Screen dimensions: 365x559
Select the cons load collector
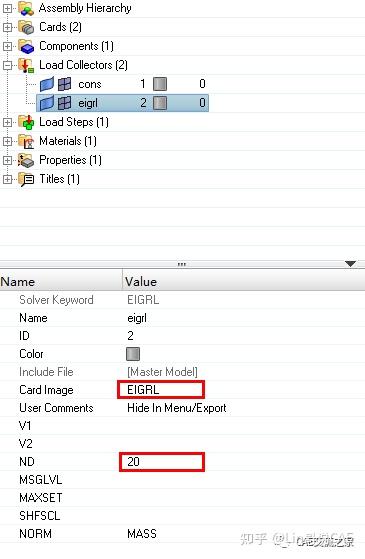tap(90, 84)
